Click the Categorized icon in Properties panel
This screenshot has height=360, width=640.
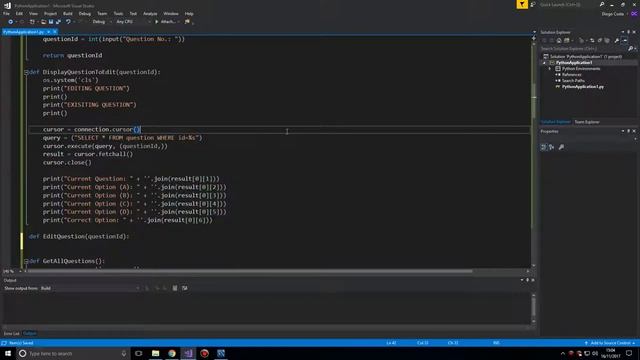point(544,147)
